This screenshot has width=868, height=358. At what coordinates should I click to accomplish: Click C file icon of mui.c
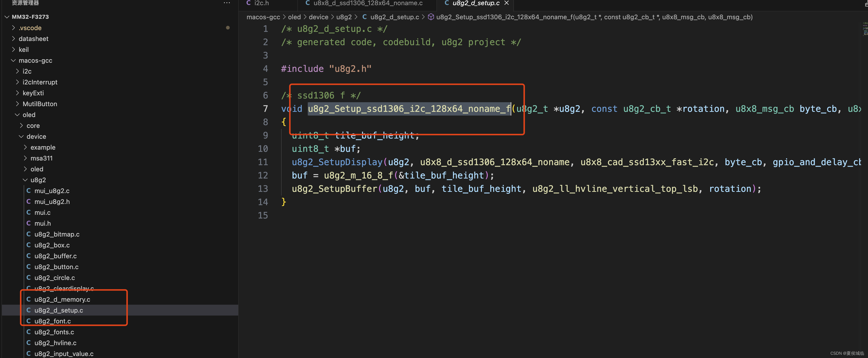(29, 213)
